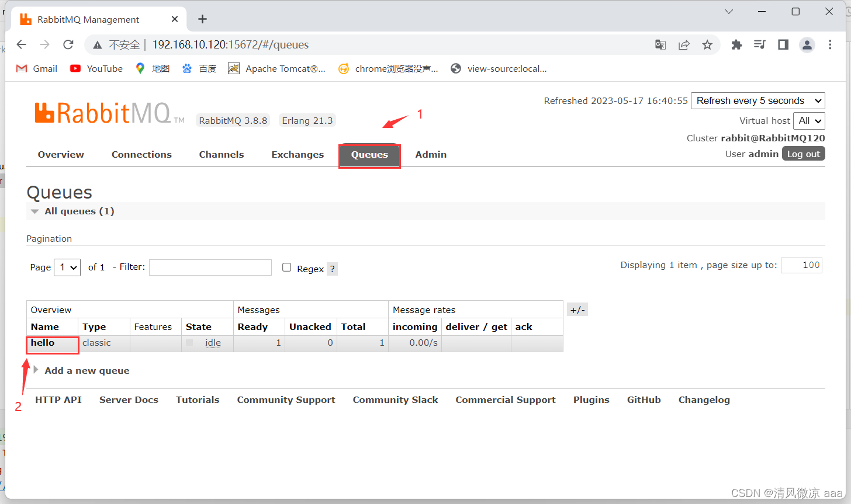Toggle table columns with +/- button
The width and height of the screenshot is (851, 504).
(577, 310)
